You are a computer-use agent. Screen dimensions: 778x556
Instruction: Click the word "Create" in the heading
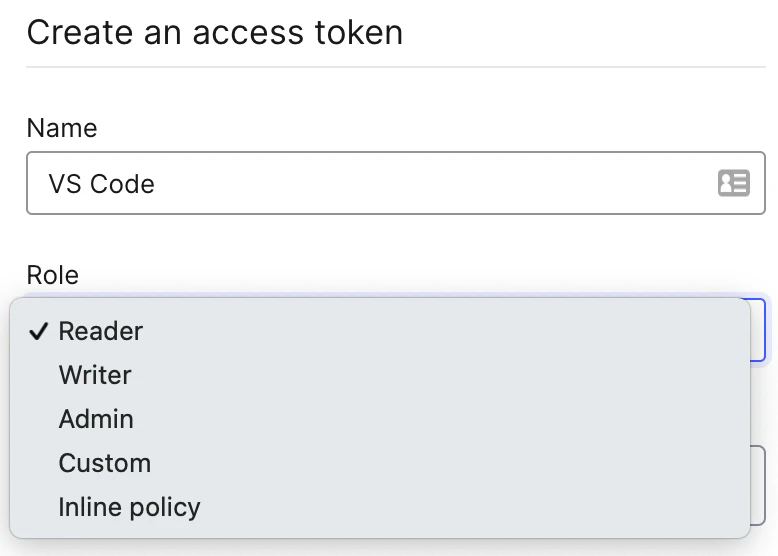(x=76, y=32)
